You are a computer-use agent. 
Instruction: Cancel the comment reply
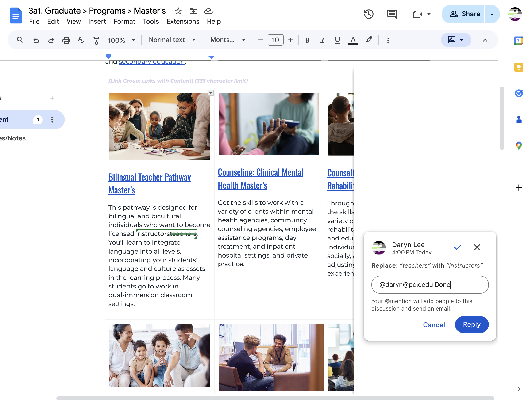[x=434, y=325]
